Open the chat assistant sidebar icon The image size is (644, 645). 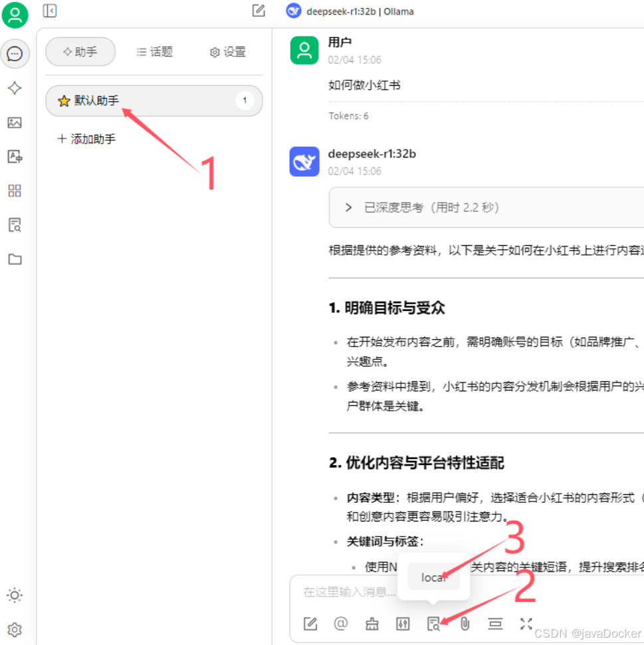(15, 54)
